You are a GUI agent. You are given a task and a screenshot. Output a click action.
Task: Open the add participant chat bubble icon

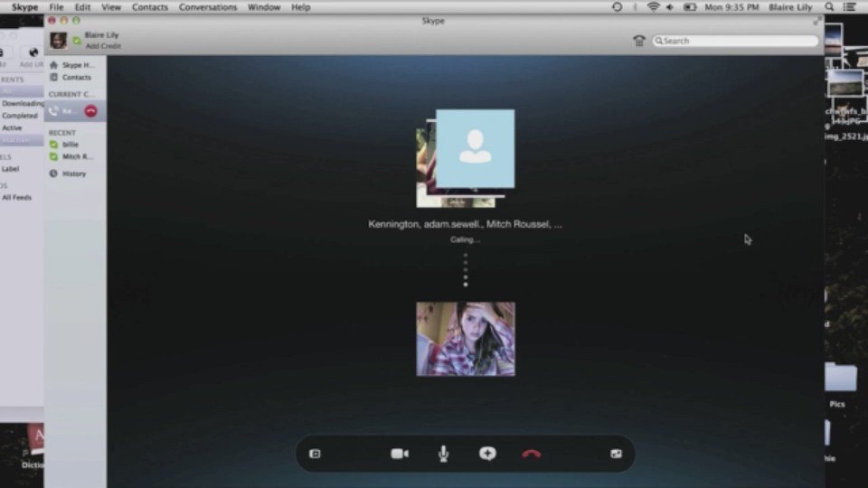487,454
